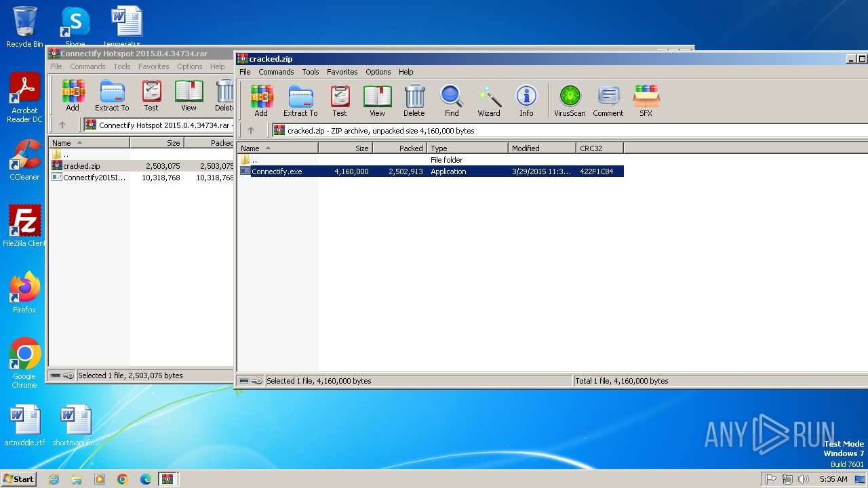Click Delete icon in cracked.zip window
This screenshot has width=868, height=488.
tap(414, 100)
